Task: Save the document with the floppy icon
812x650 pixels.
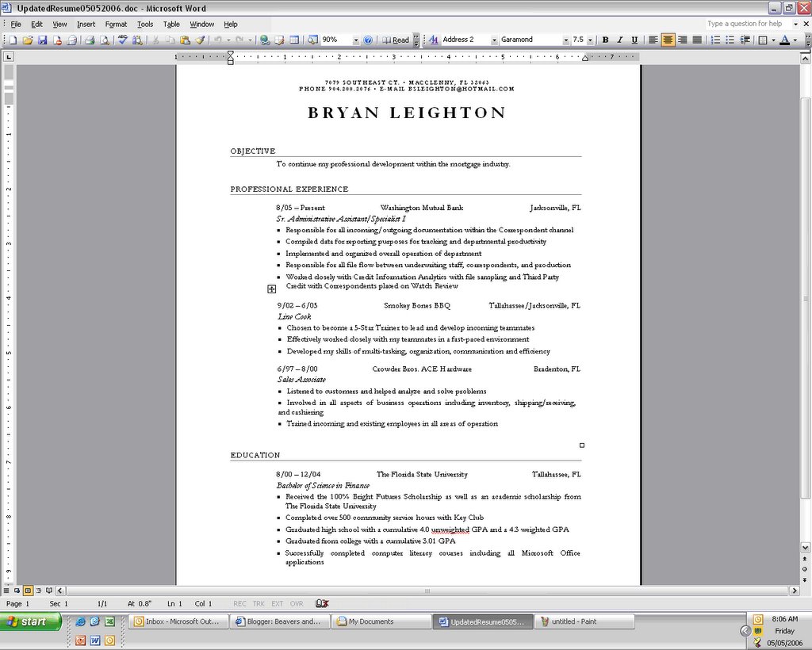Action: click(43, 40)
